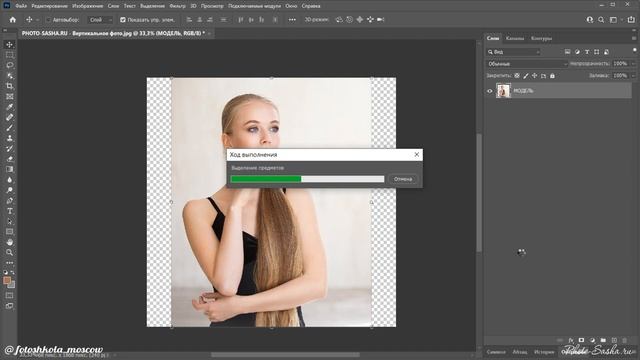Create new adjustment layer icon
Screen dimensions: 640x360
[592, 340]
